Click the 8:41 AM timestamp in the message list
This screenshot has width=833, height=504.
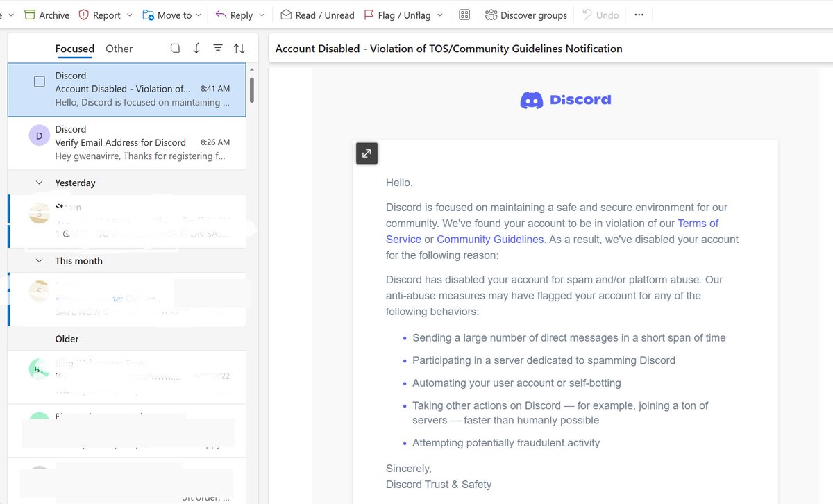(215, 89)
